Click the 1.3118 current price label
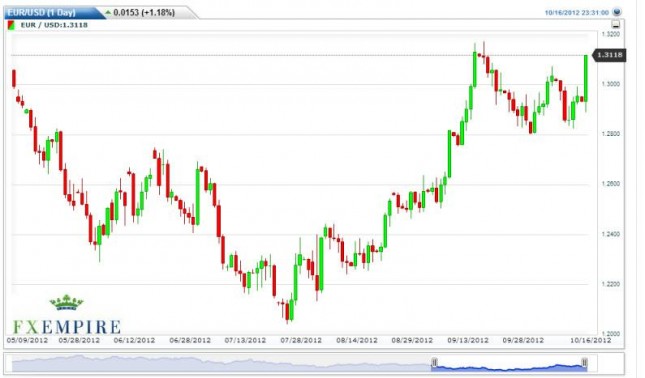Image resolution: width=645 pixels, height=378 pixels. point(609,55)
